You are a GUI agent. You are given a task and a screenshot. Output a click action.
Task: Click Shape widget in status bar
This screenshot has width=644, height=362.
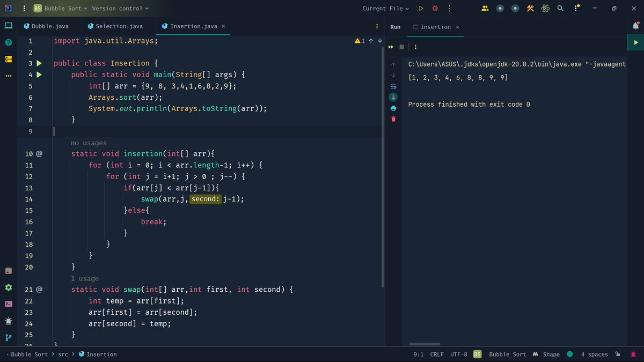(x=546, y=354)
